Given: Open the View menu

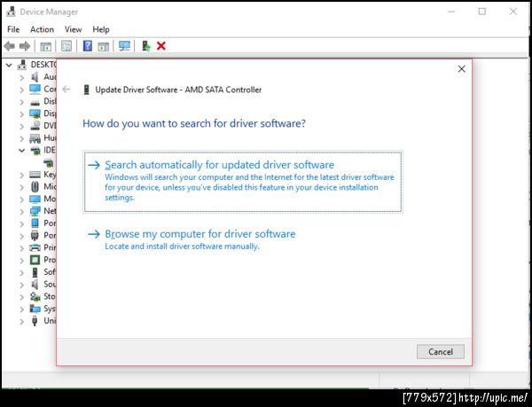Looking at the screenshot, I should [73, 29].
